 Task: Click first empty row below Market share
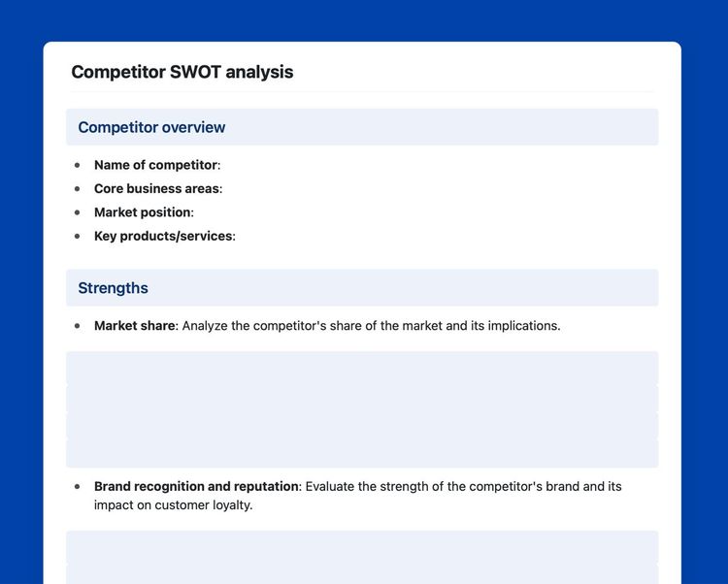362,369
